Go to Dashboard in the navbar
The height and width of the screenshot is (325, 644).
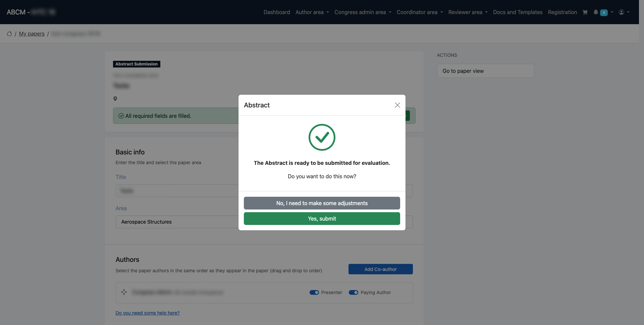[x=276, y=12]
